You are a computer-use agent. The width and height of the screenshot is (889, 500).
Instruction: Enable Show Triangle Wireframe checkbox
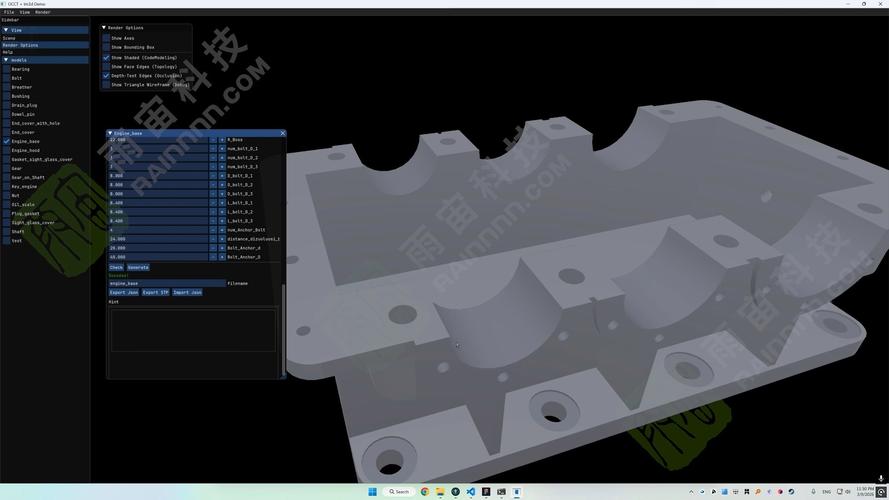click(x=106, y=84)
